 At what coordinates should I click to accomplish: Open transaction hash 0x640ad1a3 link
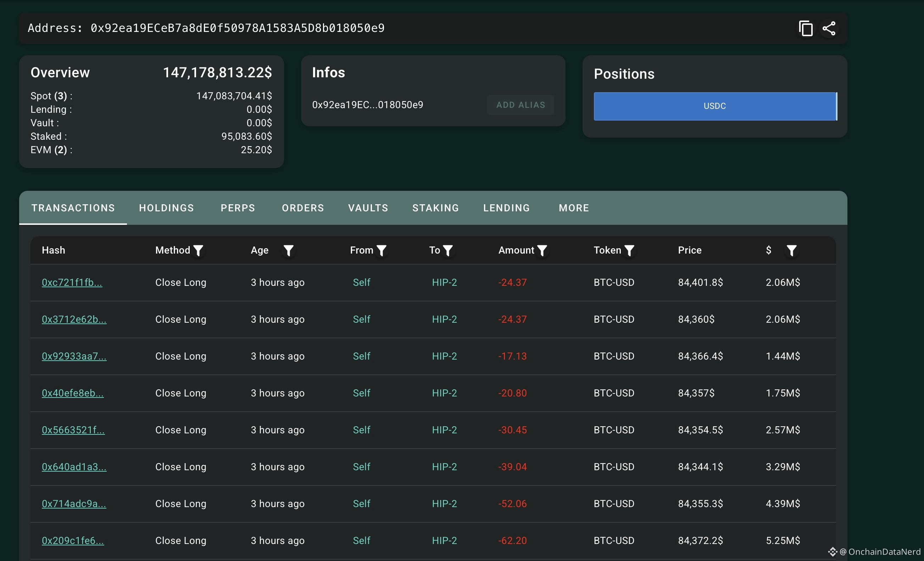[74, 467]
